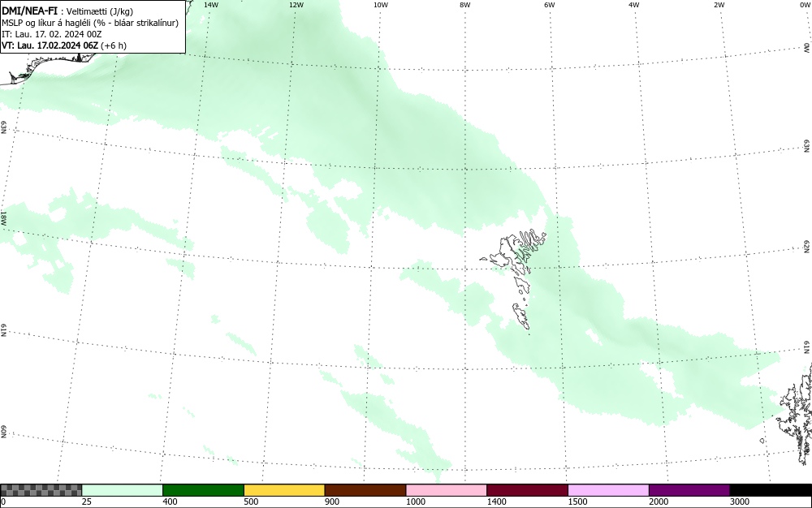Click the legend value '500'

click(251, 502)
